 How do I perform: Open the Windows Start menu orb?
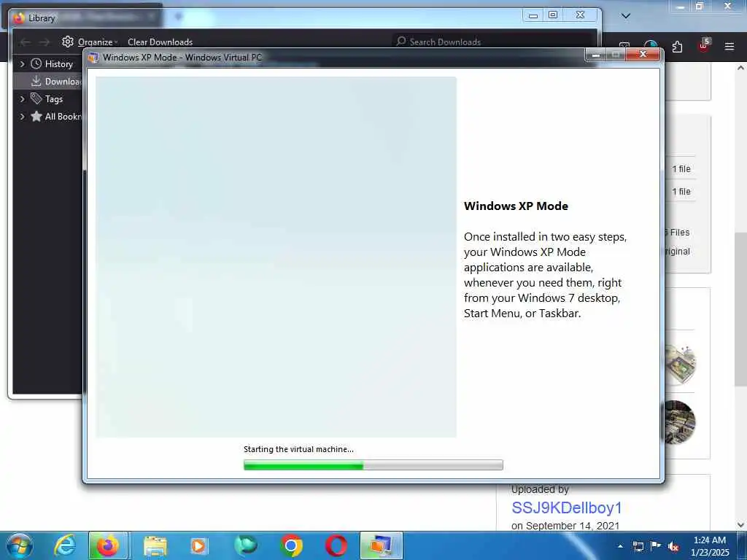tap(20, 545)
